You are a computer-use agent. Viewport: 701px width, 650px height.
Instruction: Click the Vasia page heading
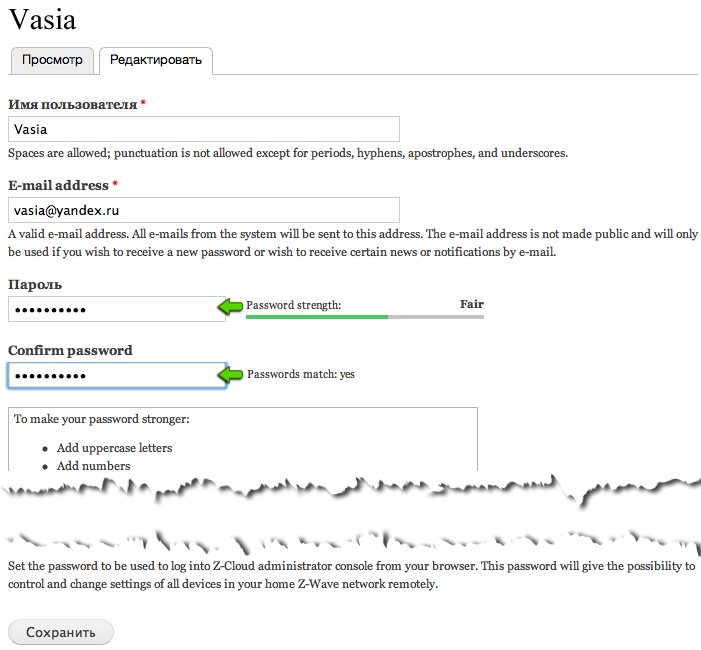[x=42, y=19]
